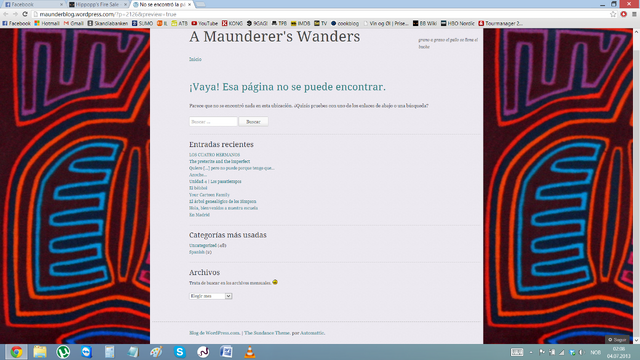Click the Buscar search button
Image resolution: width=640 pixels, height=360 pixels.
click(x=253, y=122)
